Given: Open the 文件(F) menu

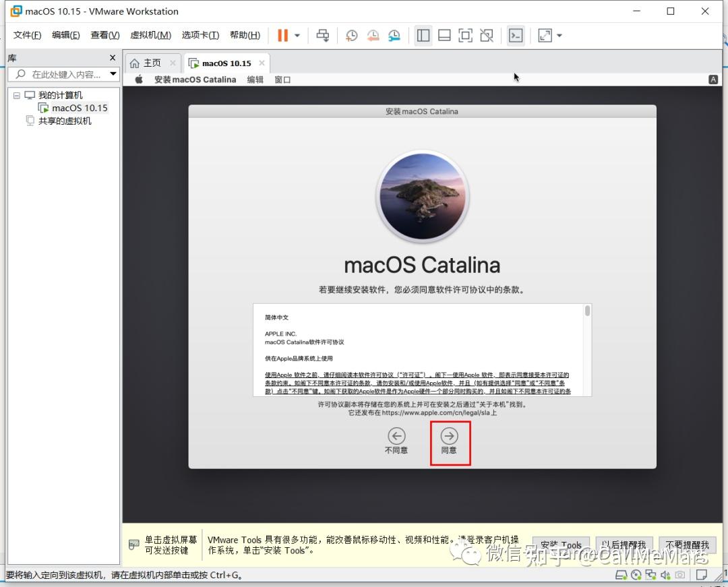Looking at the screenshot, I should click(27, 35).
